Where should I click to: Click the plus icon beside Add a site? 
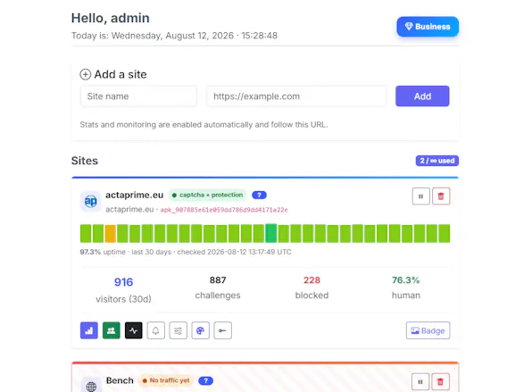[x=85, y=74]
